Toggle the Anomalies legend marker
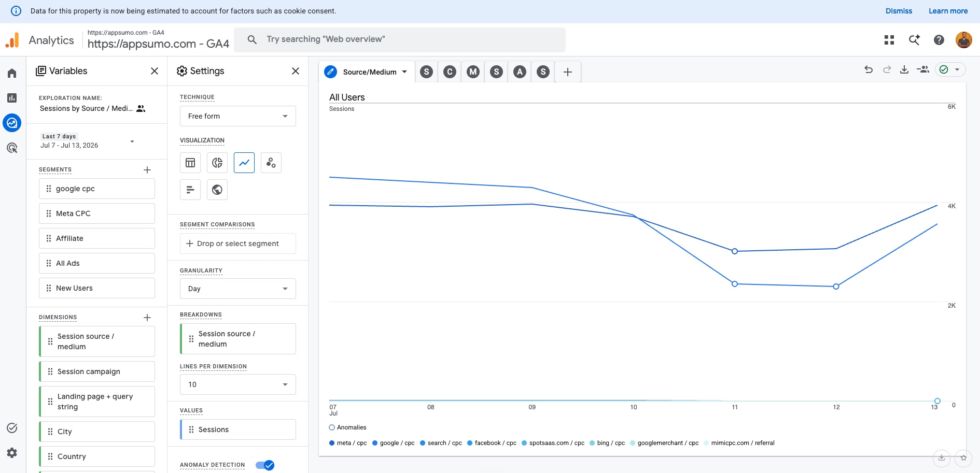Image resolution: width=980 pixels, height=473 pixels. pyautogui.click(x=332, y=427)
